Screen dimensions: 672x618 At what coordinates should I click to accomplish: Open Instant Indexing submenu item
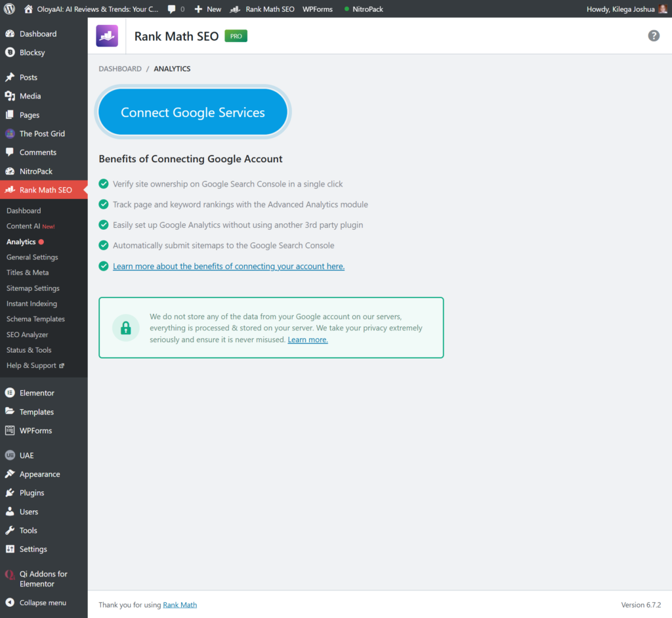31,303
